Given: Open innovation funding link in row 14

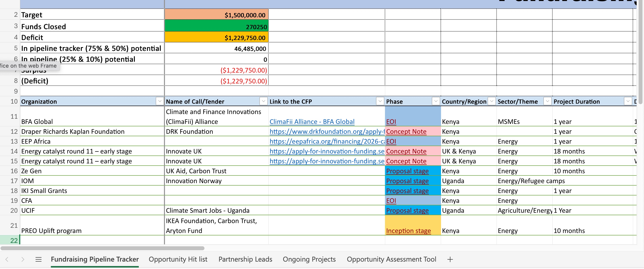Looking at the screenshot, I should 327,151.
